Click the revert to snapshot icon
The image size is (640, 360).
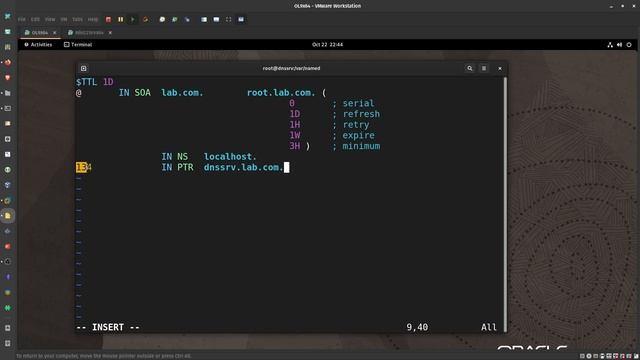point(175,19)
